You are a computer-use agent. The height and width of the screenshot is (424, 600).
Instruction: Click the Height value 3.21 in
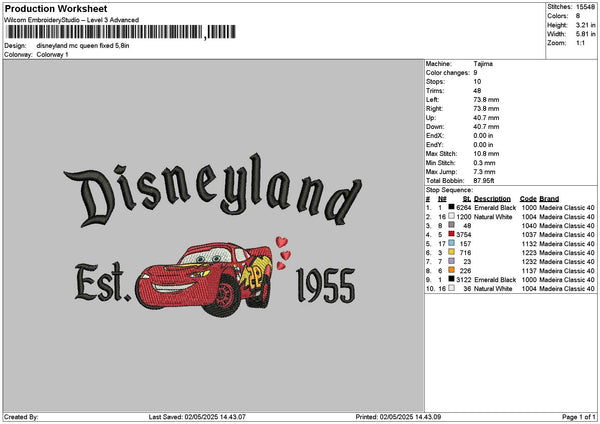pyautogui.click(x=585, y=25)
